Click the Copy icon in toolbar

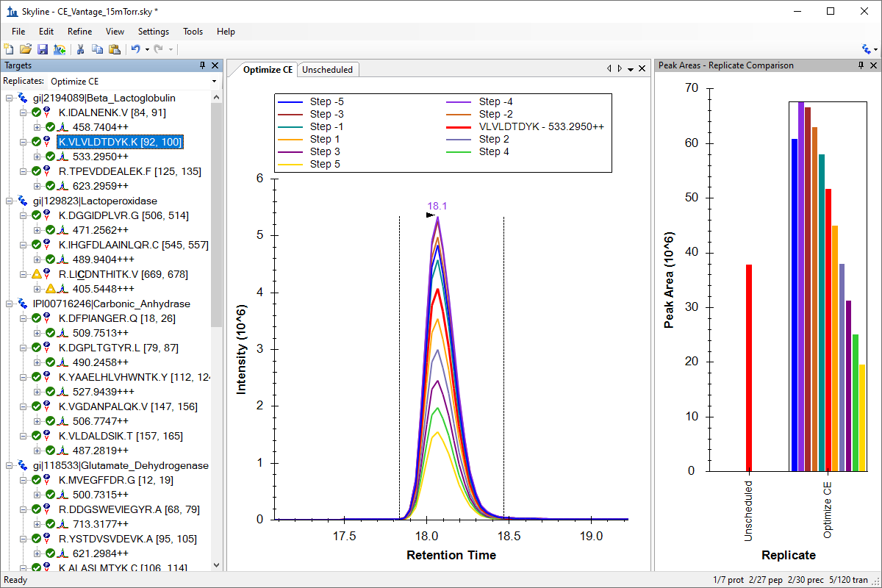coord(97,49)
